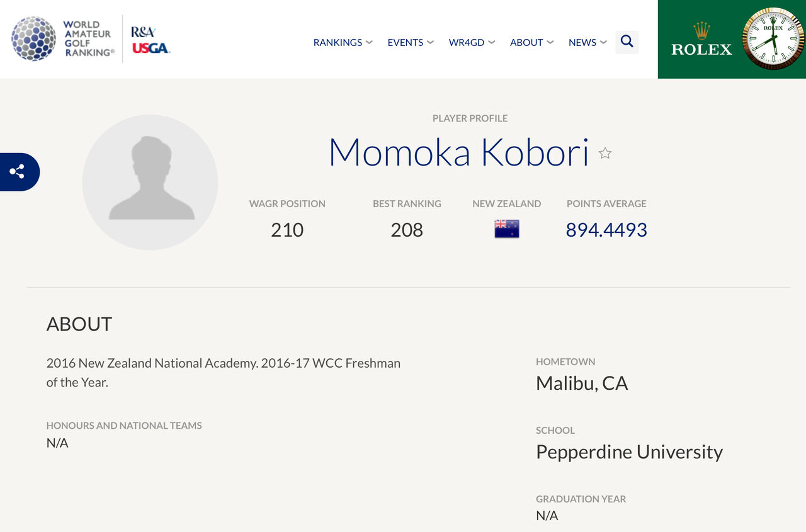
Task: Click the WAGR position value 210
Action: pyautogui.click(x=287, y=230)
